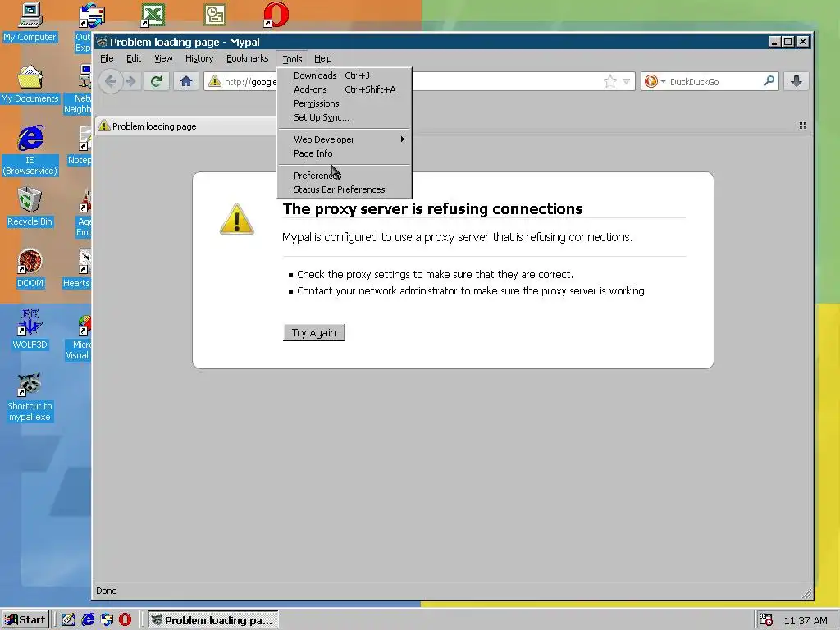This screenshot has height=630, width=840.
Task: Launch IE (Browservice) desktop shortcut
Action: coord(30,150)
